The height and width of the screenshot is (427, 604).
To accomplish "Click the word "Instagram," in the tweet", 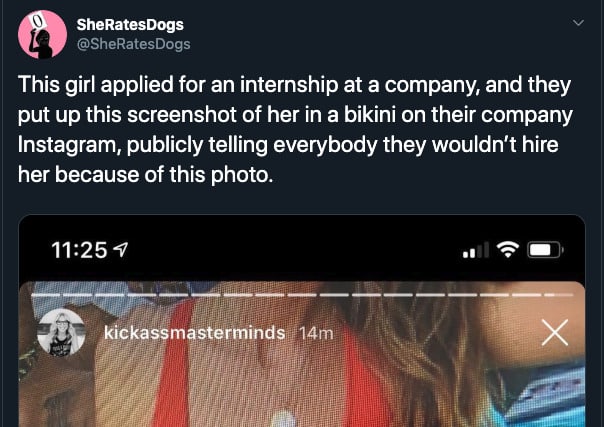I will [69, 145].
